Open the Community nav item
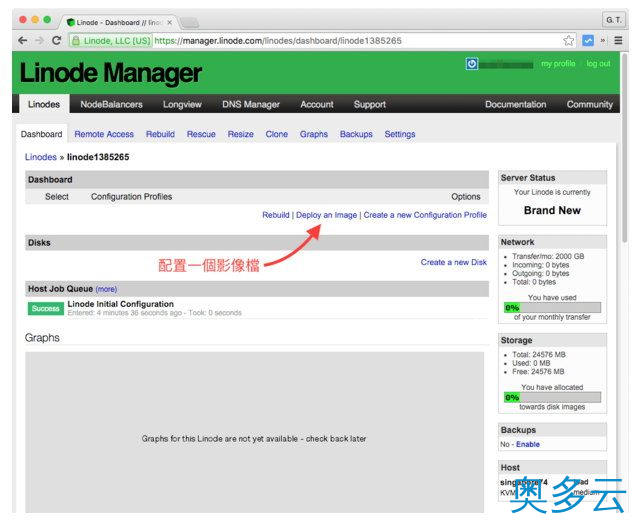The image size is (637, 524). click(x=589, y=104)
